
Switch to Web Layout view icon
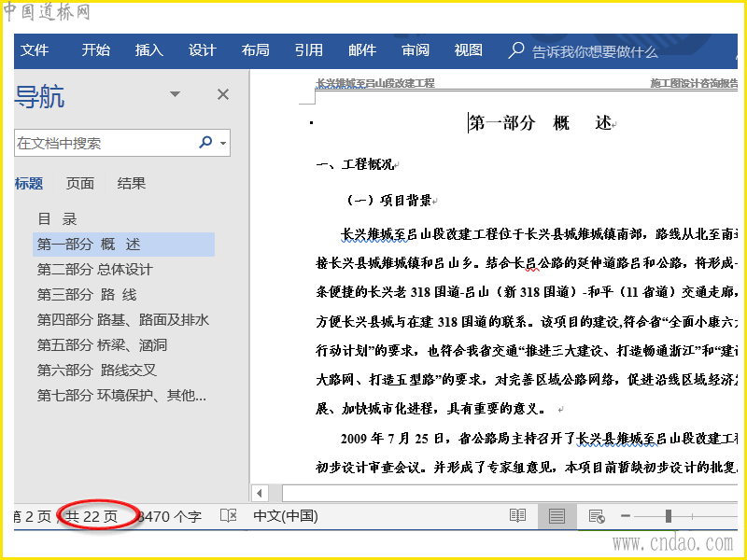[597, 516]
